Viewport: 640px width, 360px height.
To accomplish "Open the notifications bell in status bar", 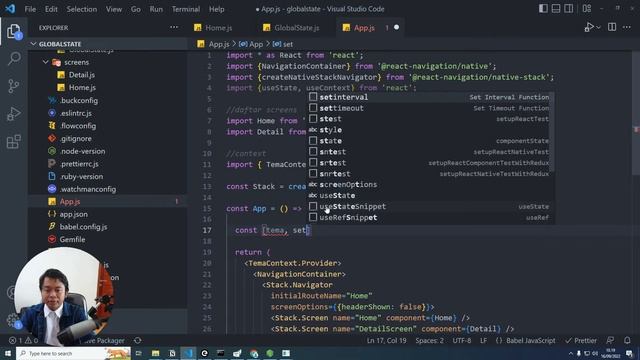I will 627,340.
